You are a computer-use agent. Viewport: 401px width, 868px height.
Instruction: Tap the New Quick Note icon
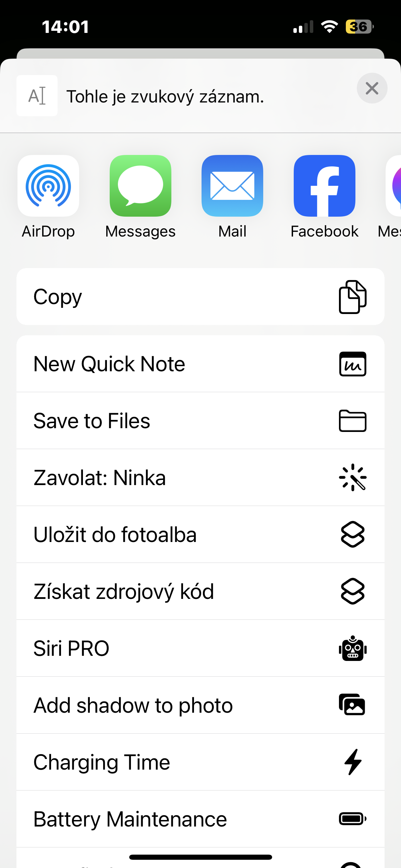(353, 364)
